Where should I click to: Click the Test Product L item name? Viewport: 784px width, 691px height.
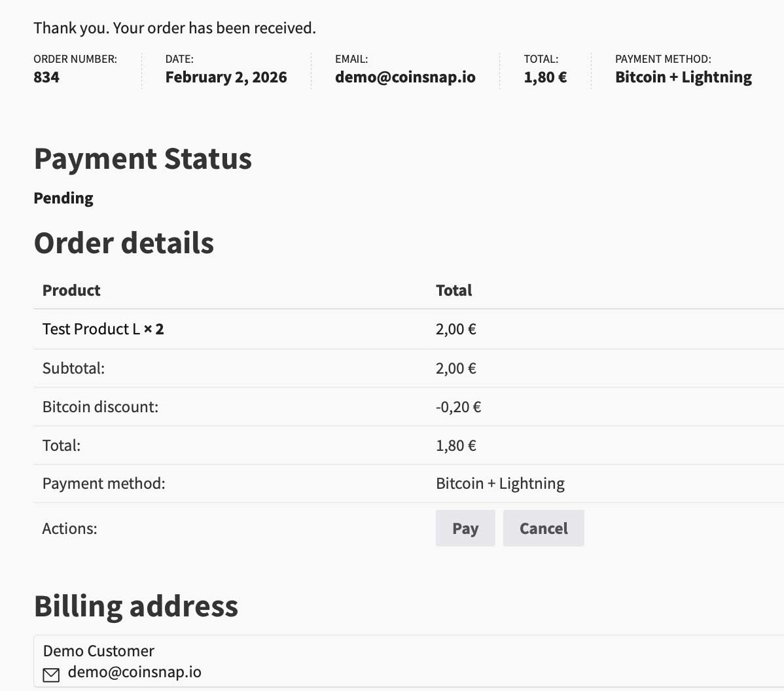pyautogui.click(x=91, y=329)
